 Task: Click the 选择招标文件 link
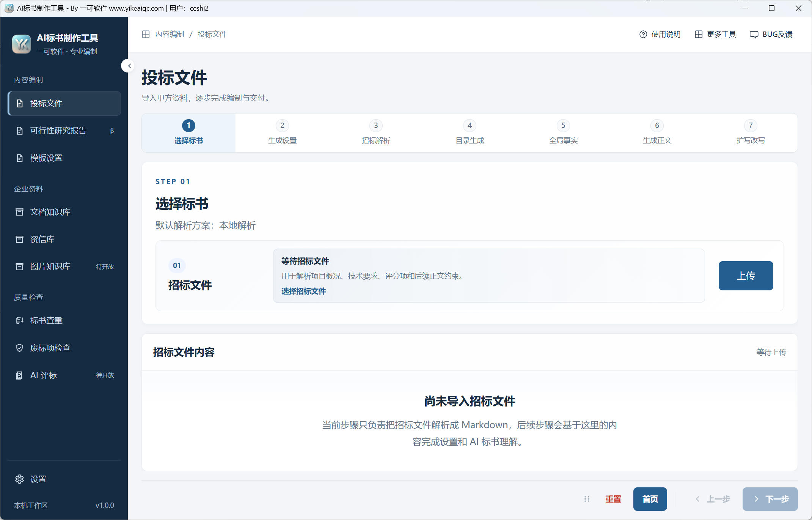pyautogui.click(x=303, y=291)
